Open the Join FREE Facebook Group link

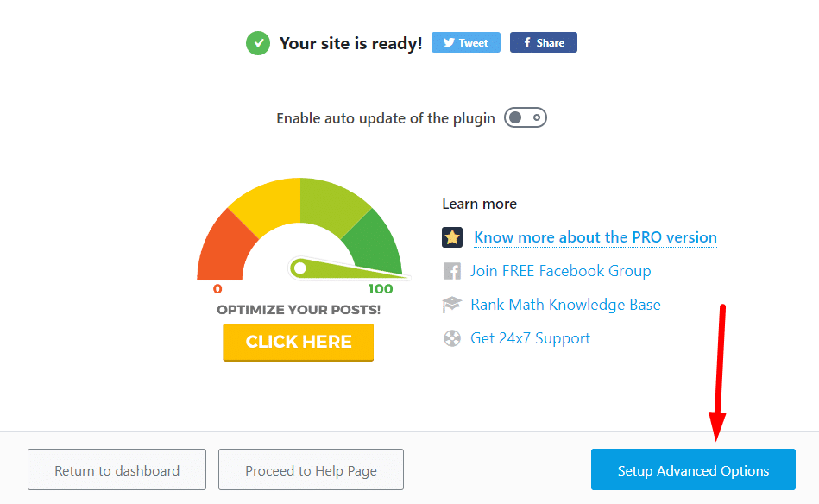(x=560, y=271)
